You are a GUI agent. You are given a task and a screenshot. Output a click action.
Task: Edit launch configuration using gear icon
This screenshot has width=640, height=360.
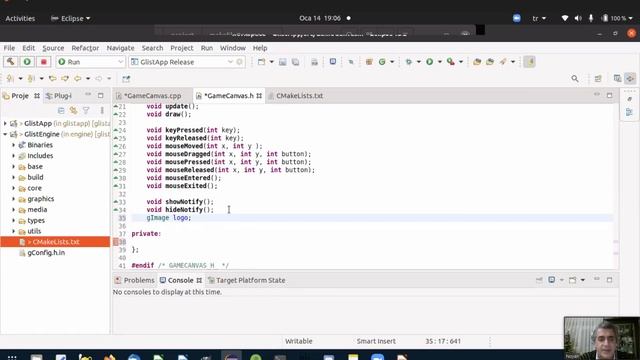click(240, 62)
